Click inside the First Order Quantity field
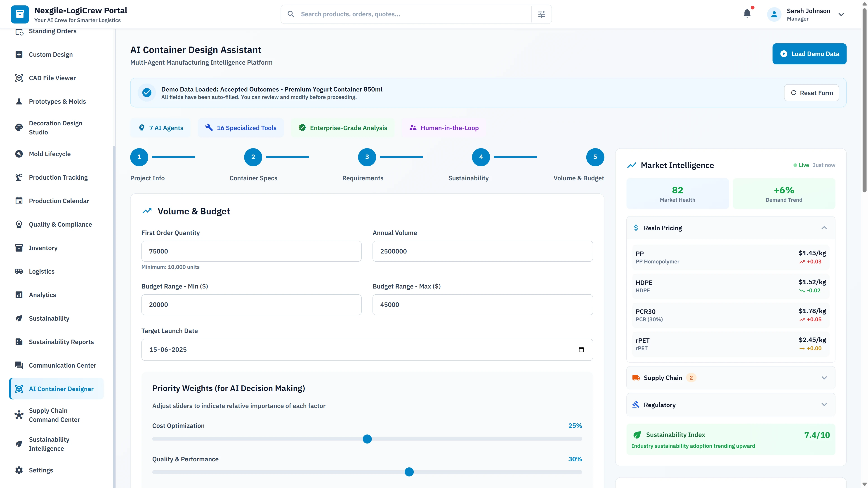 click(x=251, y=251)
